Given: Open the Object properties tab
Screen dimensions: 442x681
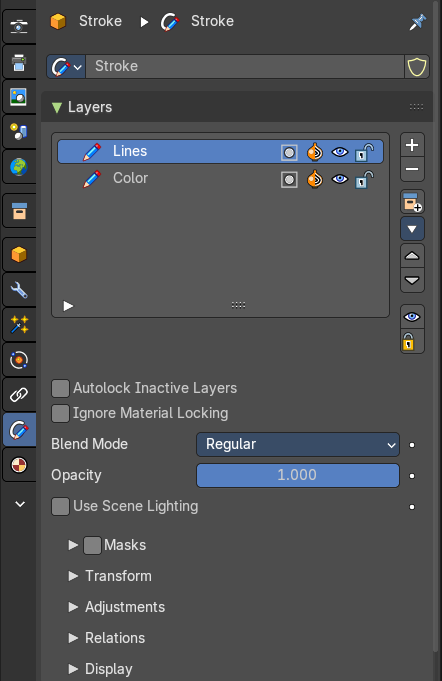Looking at the screenshot, I should tap(19, 255).
